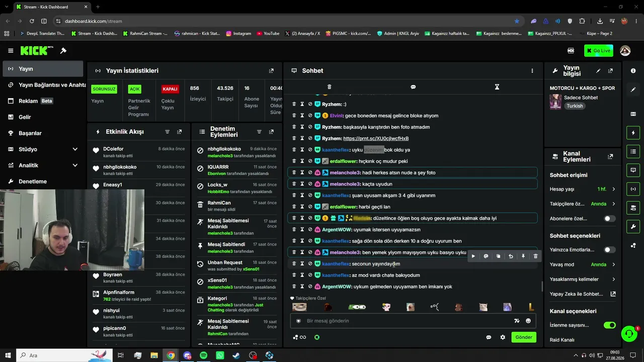This screenshot has height=362, width=644.
Task: Click the trash tab icon under the Sohbet header
Action: click(330, 87)
